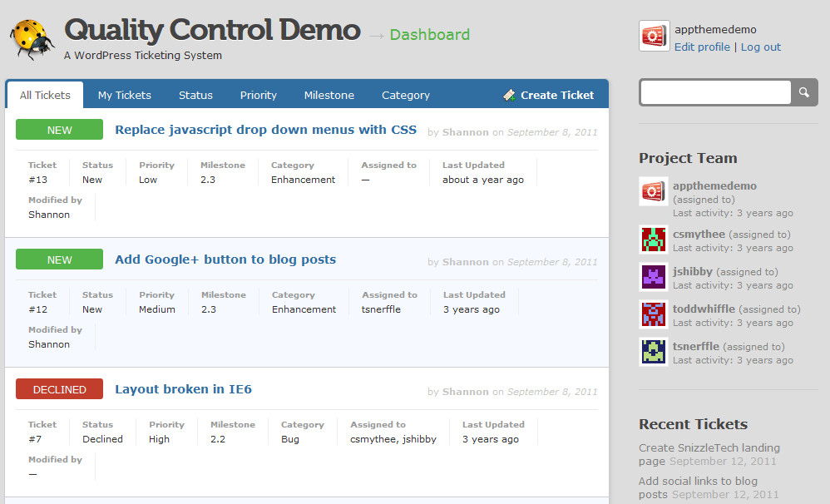Click the appthemedemo username in the header
This screenshot has height=504, width=830.
715,30
